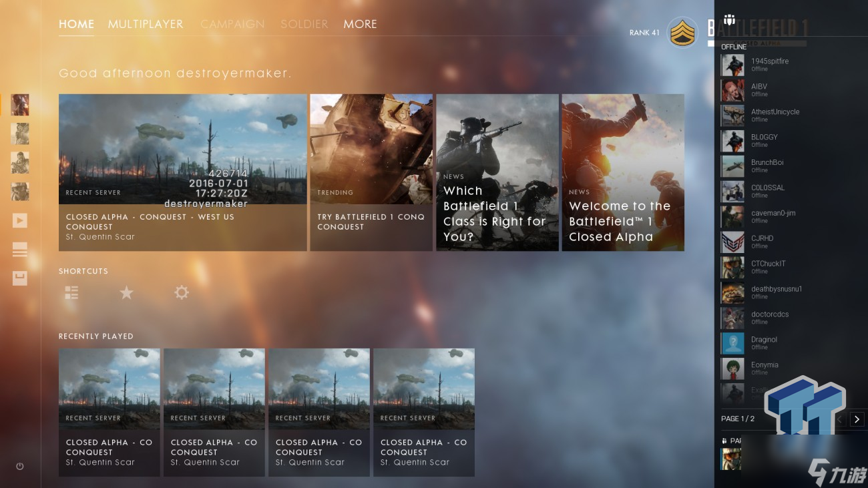Go to next friends list page
868x488 pixels.
tap(857, 419)
